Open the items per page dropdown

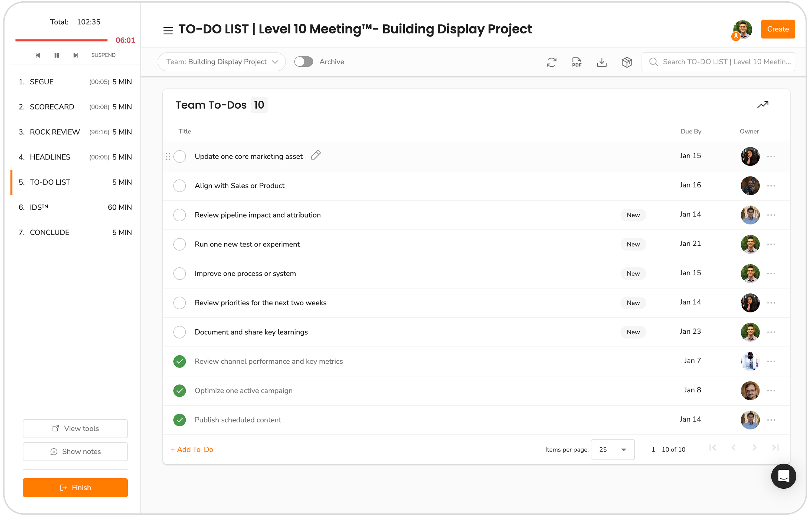pos(612,449)
